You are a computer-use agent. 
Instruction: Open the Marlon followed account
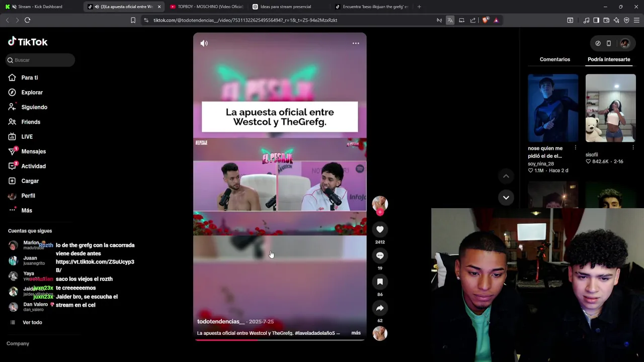30,245
